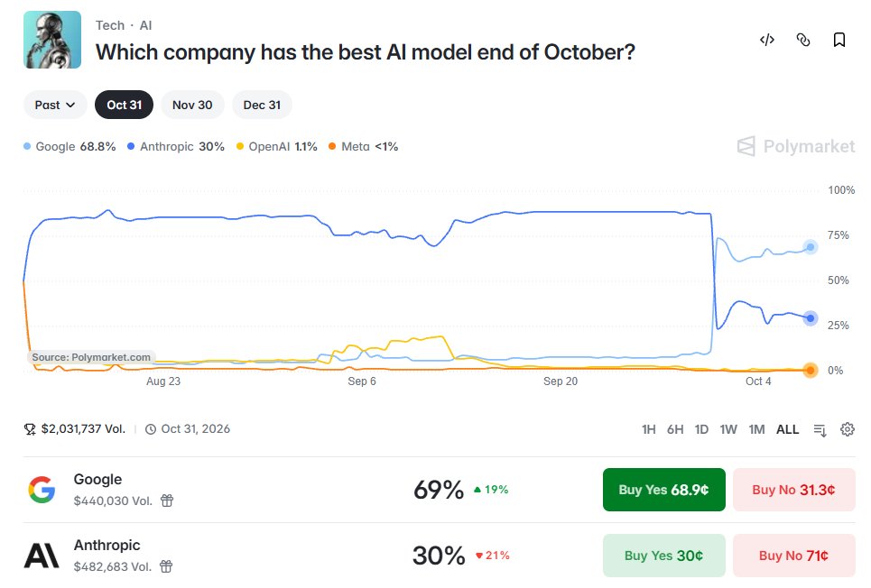This screenshot has height=588, width=871.
Task: Click Buy Yes 68.9¢ for Google
Action: (x=663, y=490)
